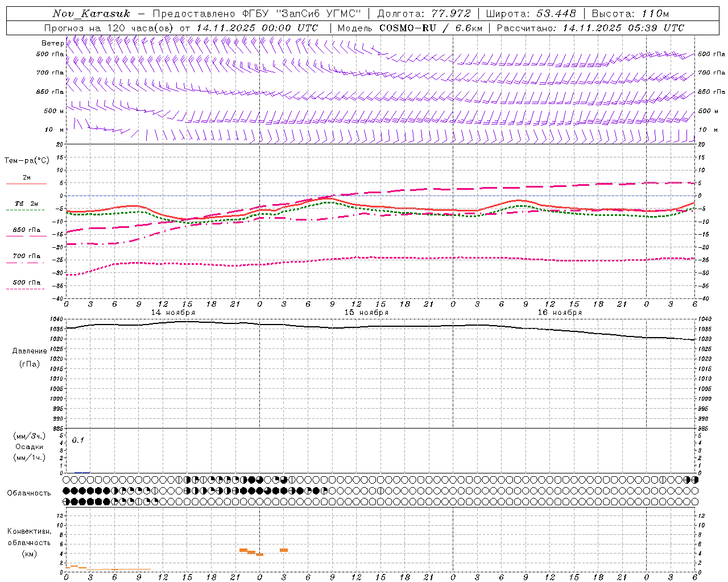Image resolution: width=728 pixels, height=582 pixels.
Task: Click the 'Высота: 110м' elevation text
Action: pyautogui.click(x=630, y=14)
